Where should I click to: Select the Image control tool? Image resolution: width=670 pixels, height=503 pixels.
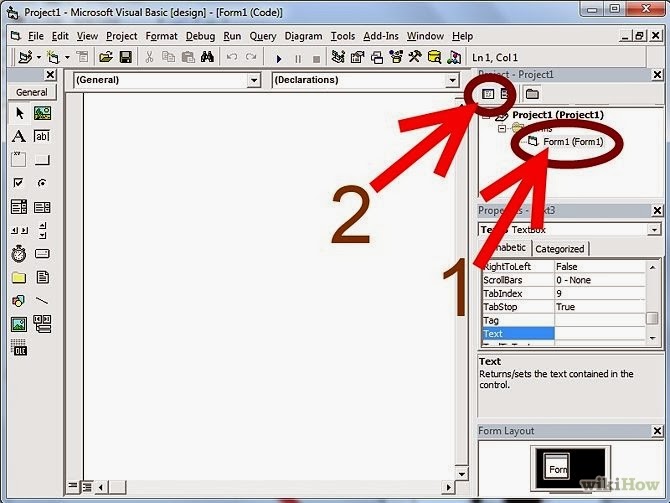point(19,324)
